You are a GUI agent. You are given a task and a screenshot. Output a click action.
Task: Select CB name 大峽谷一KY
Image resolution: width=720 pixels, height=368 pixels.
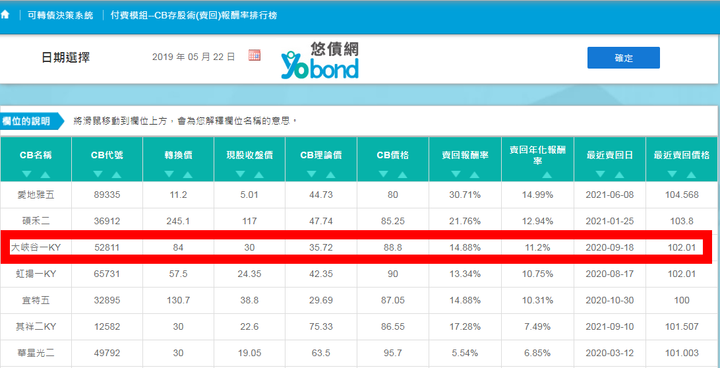pos(36,248)
